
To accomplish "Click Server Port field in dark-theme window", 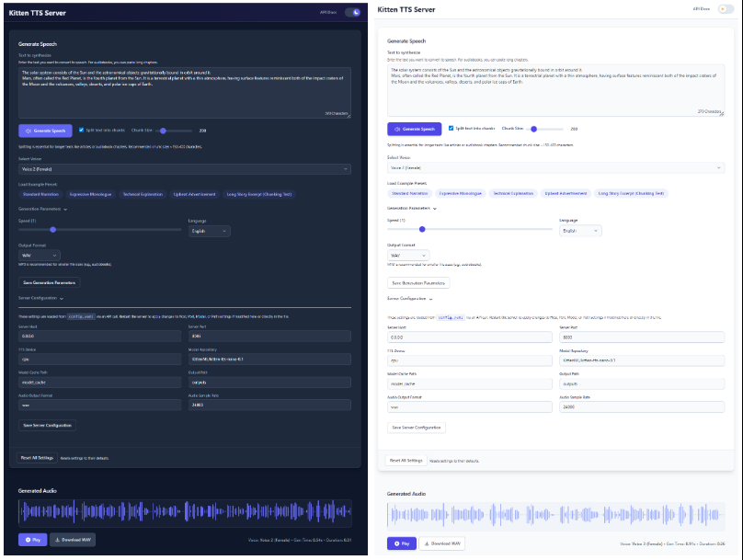I will pyautogui.click(x=269, y=336).
